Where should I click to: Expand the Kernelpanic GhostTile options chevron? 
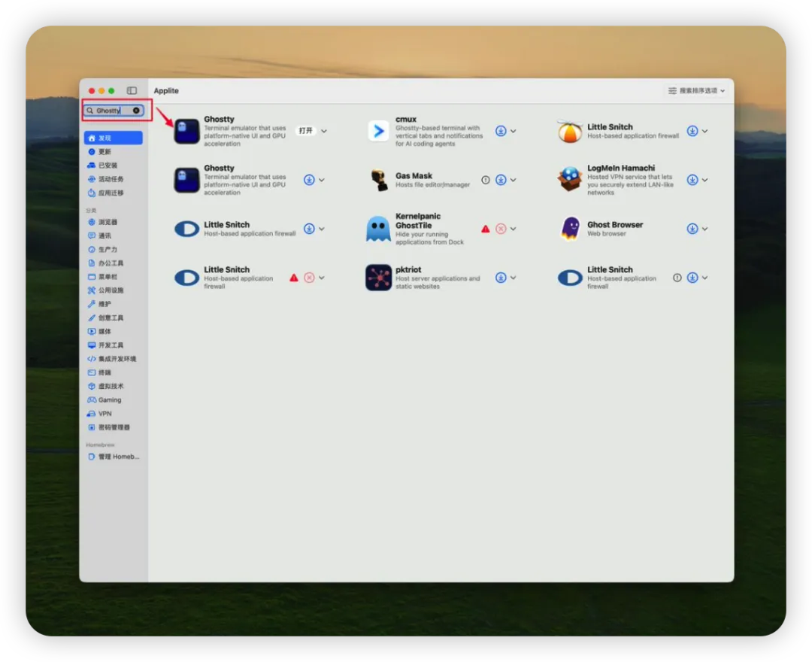514,229
